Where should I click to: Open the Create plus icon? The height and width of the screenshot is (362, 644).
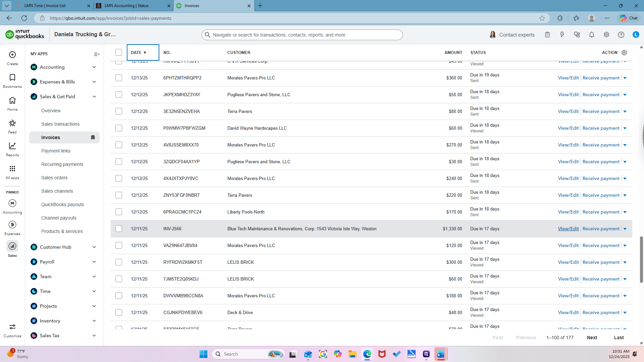[x=12, y=55]
